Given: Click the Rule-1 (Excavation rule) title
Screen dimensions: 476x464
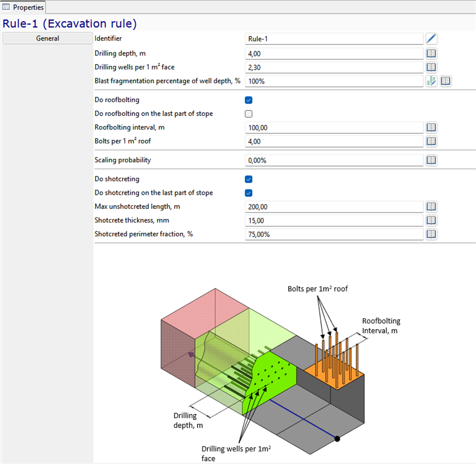Looking at the screenshot, I should tap(69, 23).
